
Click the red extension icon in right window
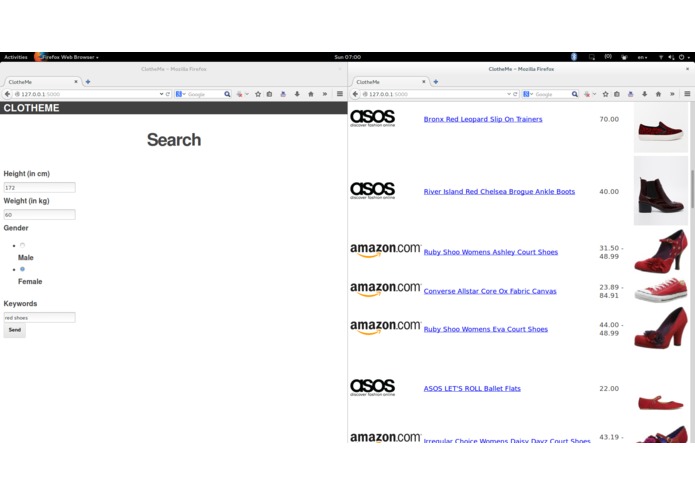click(587, 94)
